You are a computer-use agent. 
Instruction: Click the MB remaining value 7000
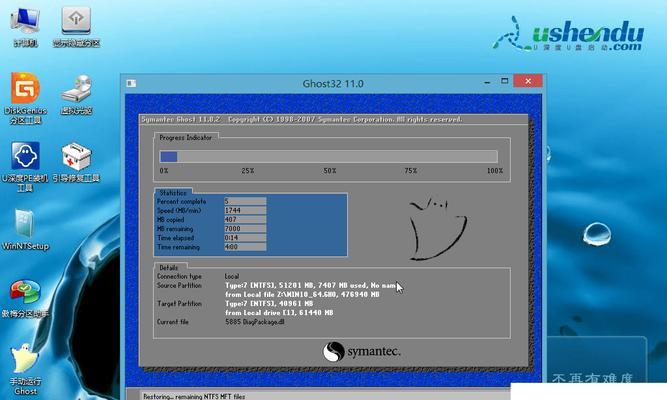245,229
